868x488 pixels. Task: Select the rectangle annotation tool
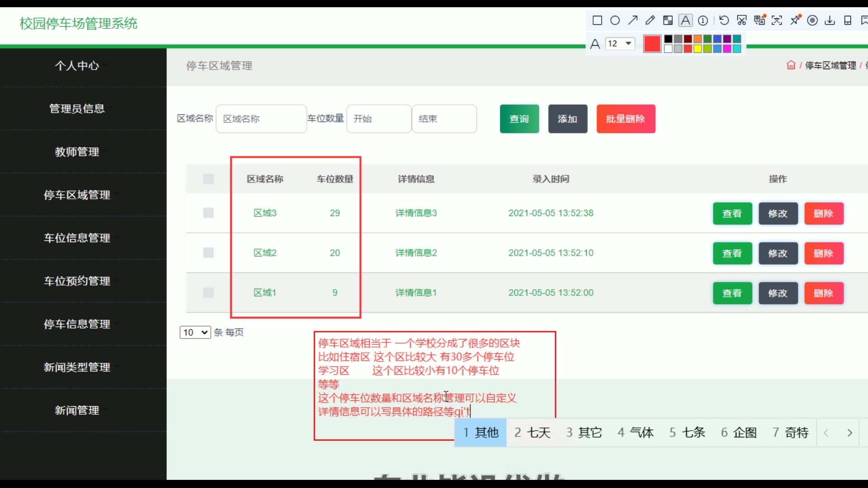tap(597, 20)
